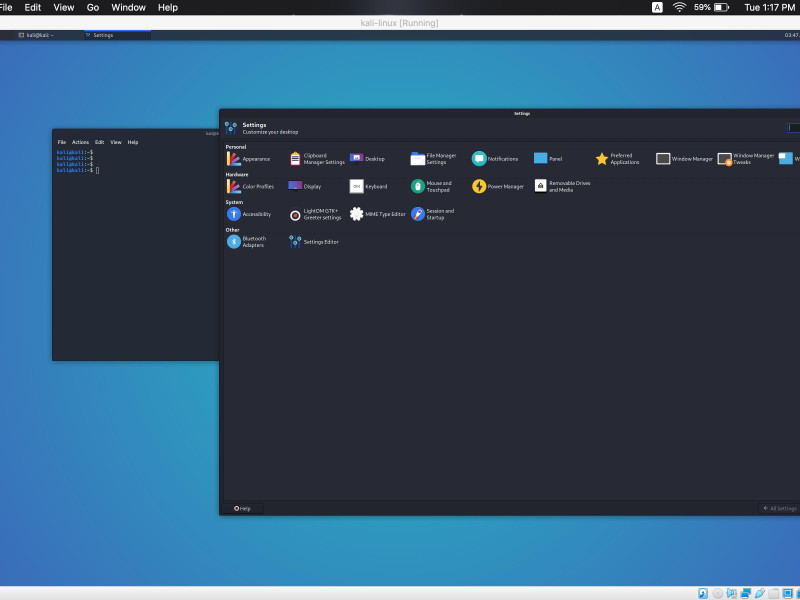Click the Hardware section heading
The image size is (800, 600).
coord(237,174)
